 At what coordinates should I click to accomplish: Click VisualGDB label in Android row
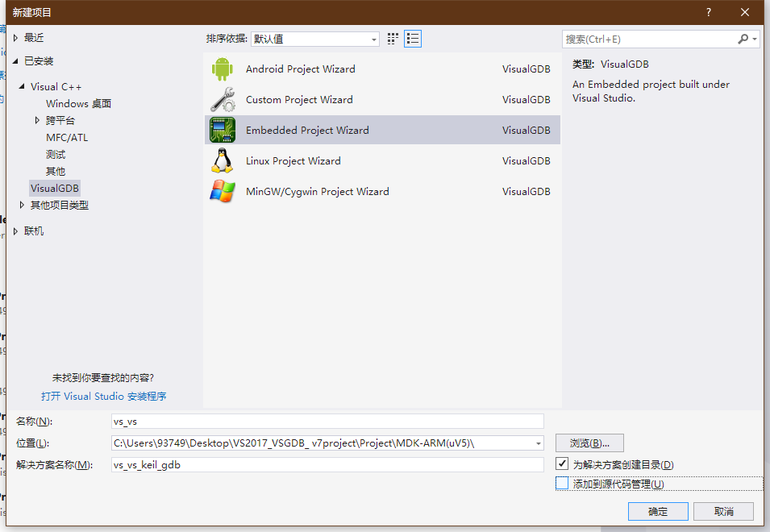coord(526,69)
